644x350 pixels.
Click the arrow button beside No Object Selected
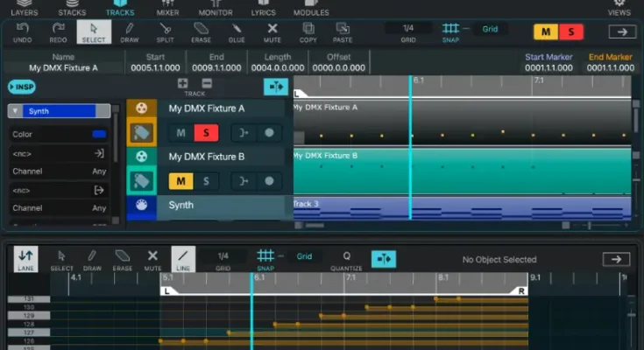point(616,259)
